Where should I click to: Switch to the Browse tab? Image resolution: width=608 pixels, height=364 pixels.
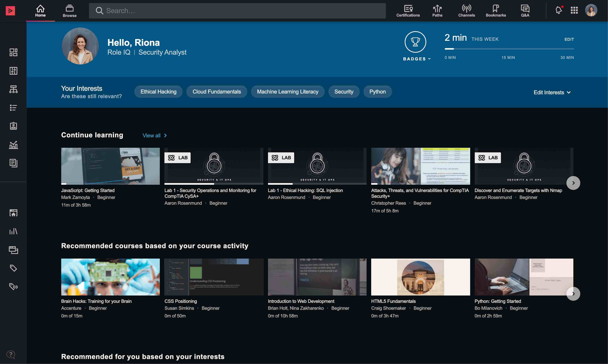click(x=70, y=11)
